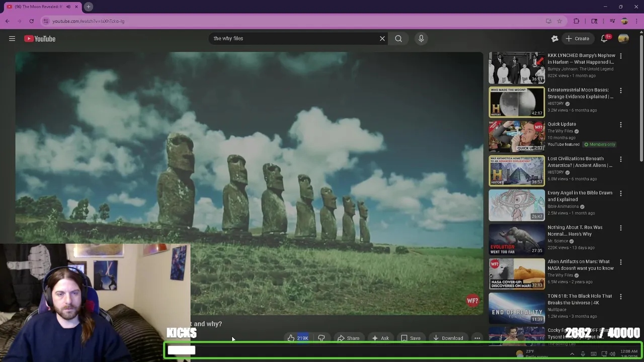The width and height of the screenshot is (644, 362).
Task: Open the Create dropdown button
Action: pyautogui.click(x=577, y=39)
